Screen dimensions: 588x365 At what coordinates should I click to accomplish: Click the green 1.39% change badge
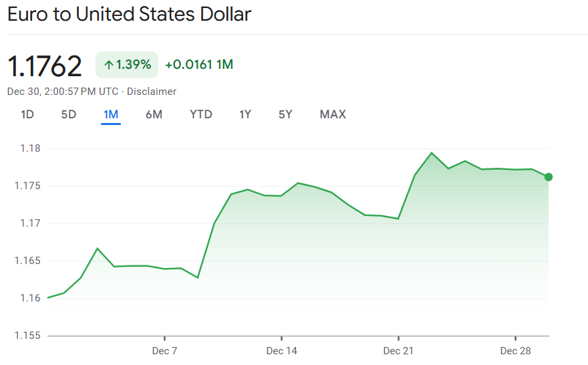click(x=127, y=65)
